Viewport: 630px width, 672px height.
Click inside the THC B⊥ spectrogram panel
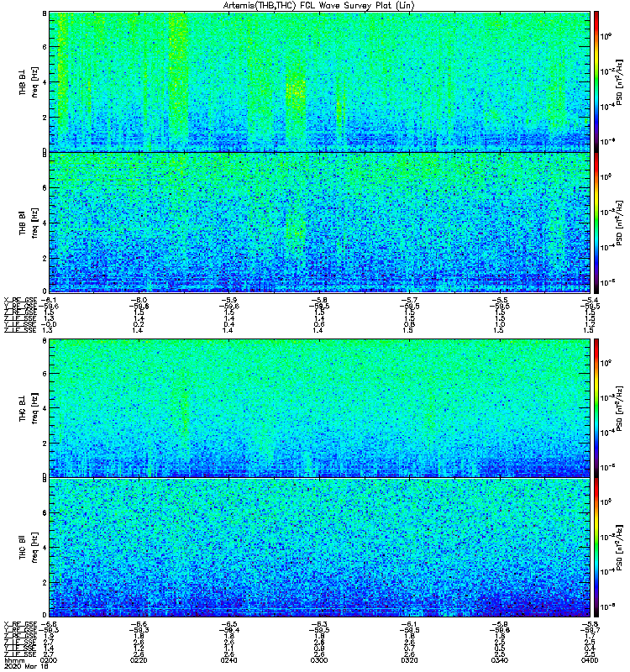click(319, 407)
